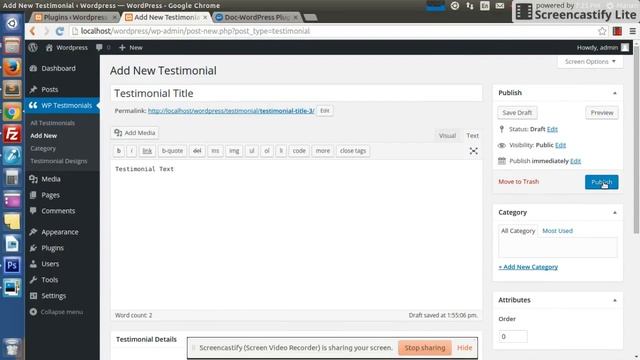This screenshot has width=640, height=360.
Task: Bookmark the page with the star icon
Action: pyautogui.click(x=602, y=31)
